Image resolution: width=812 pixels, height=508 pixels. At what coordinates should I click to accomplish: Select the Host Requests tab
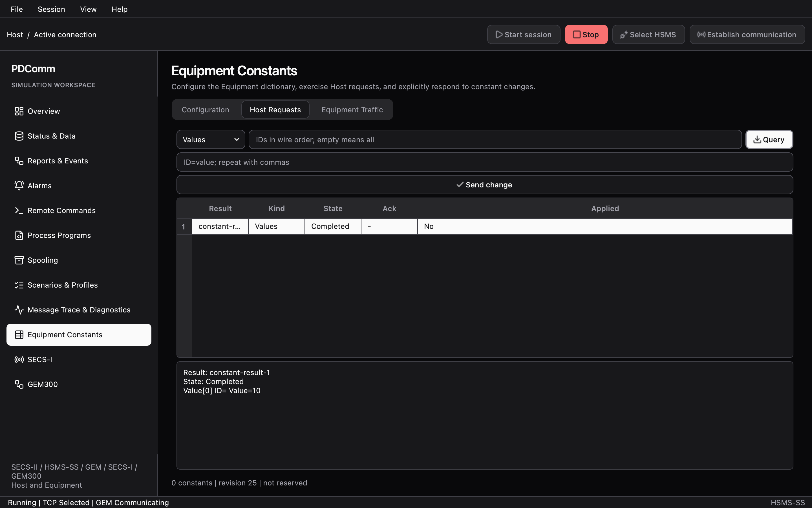tap(275, 110)
